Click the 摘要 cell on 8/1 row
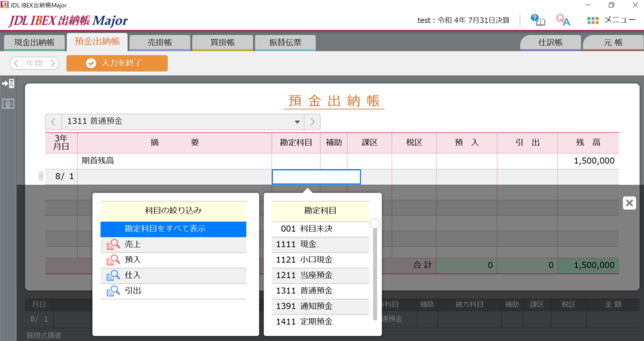Image resolution: width=644 pixels, height=341 pixels. click(x=175, y=177)
